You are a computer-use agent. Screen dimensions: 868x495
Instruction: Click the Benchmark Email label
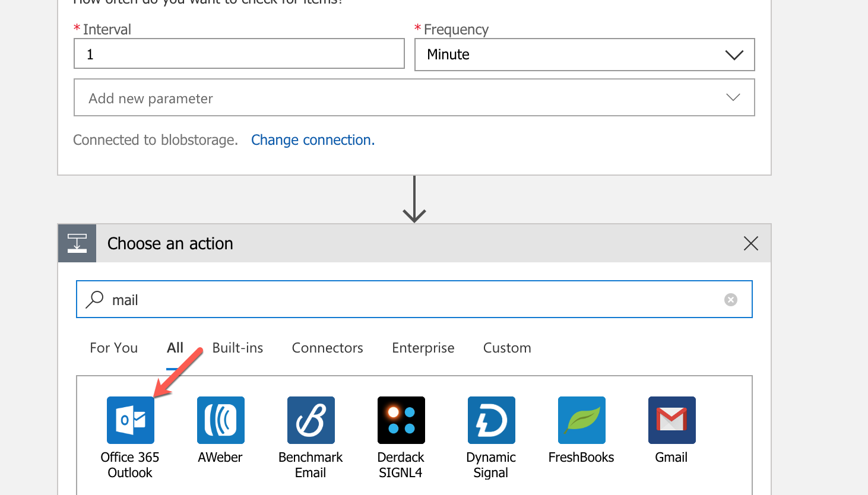pos(311,465)
